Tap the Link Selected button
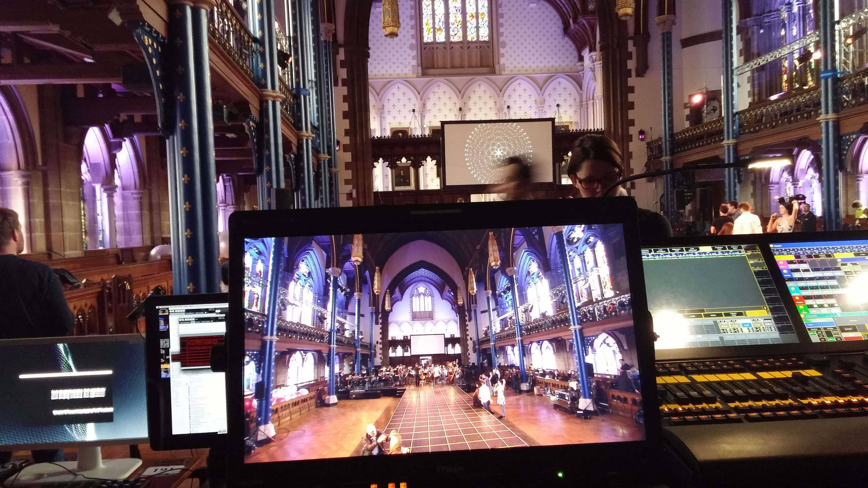 (692, 250)
